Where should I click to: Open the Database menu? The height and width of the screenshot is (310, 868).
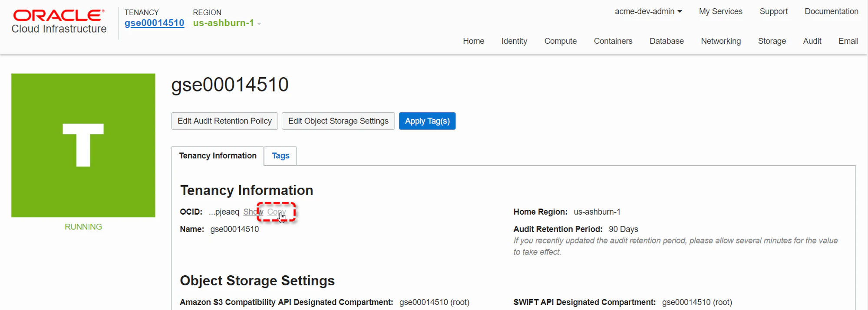pyautogui.click(x=667, y=41)
